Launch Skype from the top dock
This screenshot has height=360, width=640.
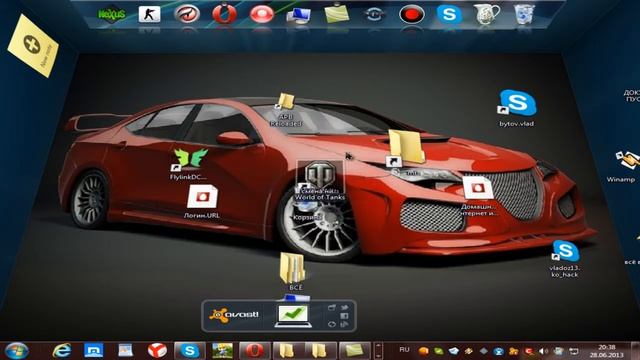click(x=449, y=14)
